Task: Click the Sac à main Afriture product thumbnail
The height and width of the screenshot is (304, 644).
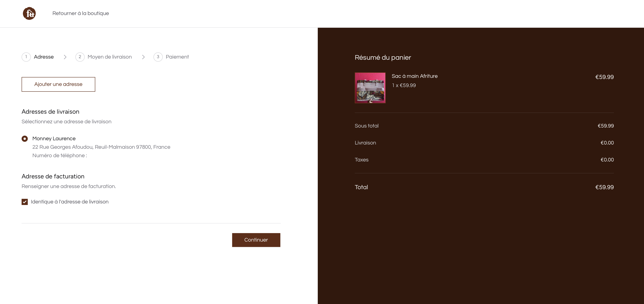Action: pyautogui.click(x=370, y=88)
